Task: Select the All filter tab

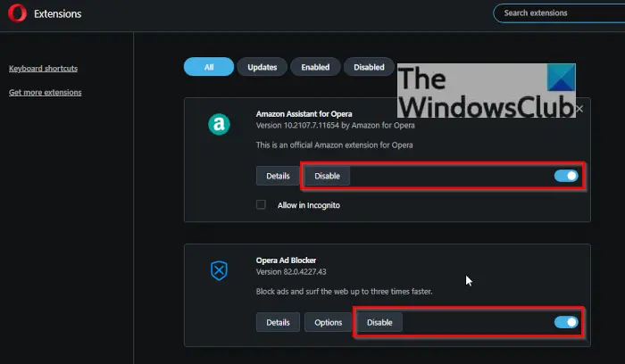Action: [x=209, y=67]
